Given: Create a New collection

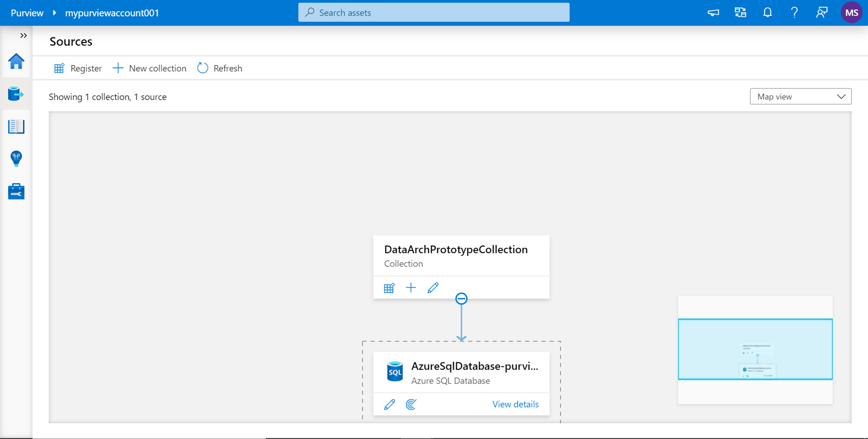Looking at the screenshot, I should [149, 68].
